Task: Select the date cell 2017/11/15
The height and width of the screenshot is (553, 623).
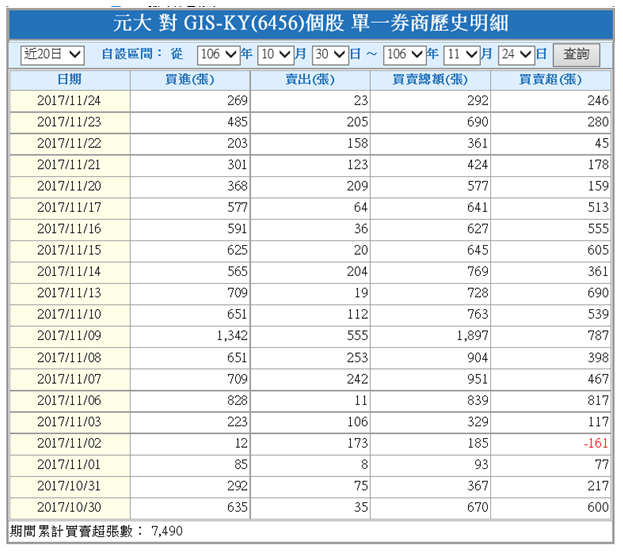Action: coord(70,251)
